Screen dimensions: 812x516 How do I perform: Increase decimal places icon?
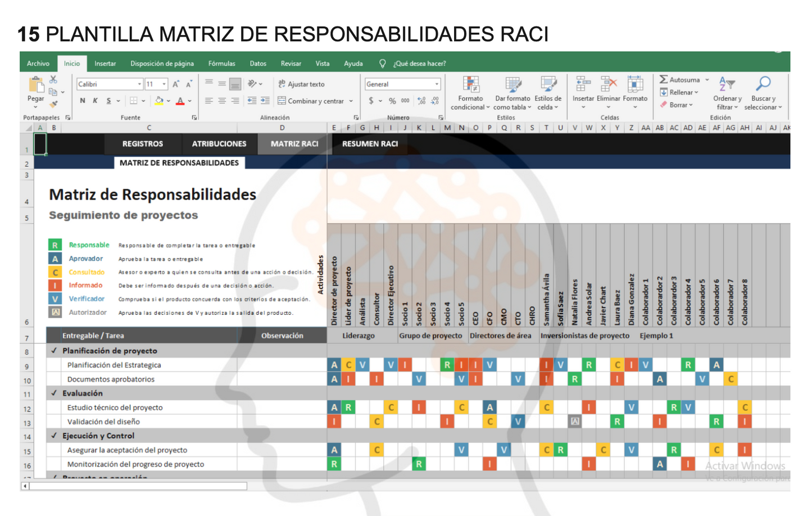tap(421, 101)
